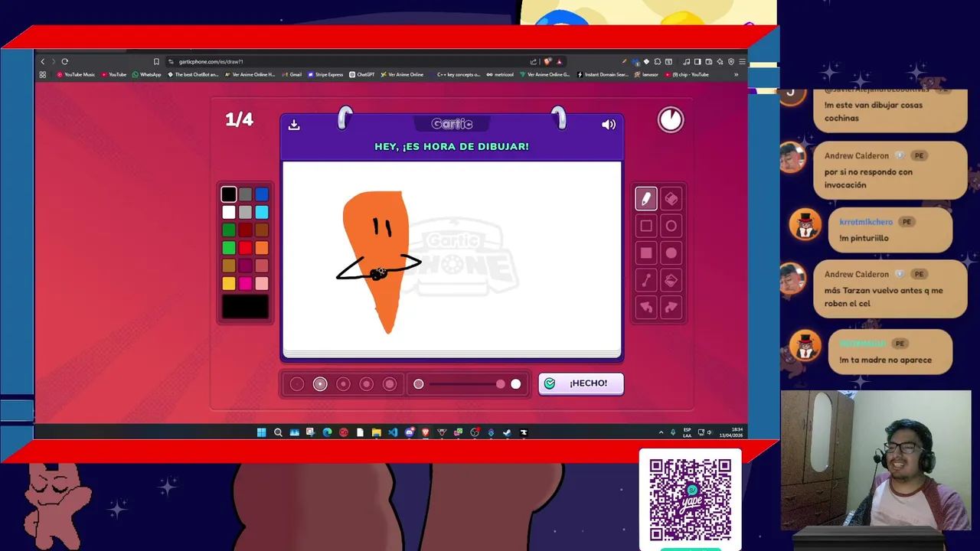Pick the light blue color swatch
Image resolution: width=980 pixels, height=551 pixels.
pyautogui.click(x=262, y=212)
